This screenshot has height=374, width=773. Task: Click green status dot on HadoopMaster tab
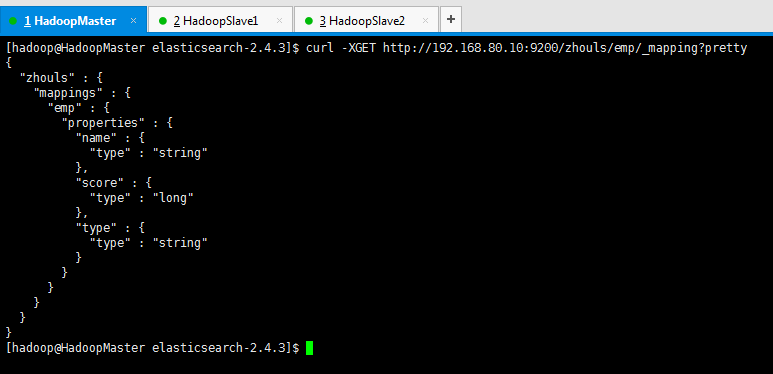pyautogui.click(x=13, y=21)
